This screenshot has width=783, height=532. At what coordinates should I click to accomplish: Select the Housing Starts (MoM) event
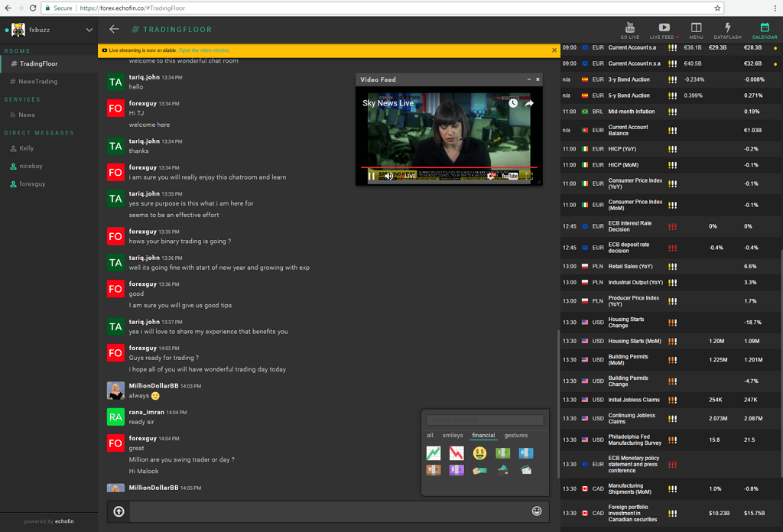click(669, 342)
